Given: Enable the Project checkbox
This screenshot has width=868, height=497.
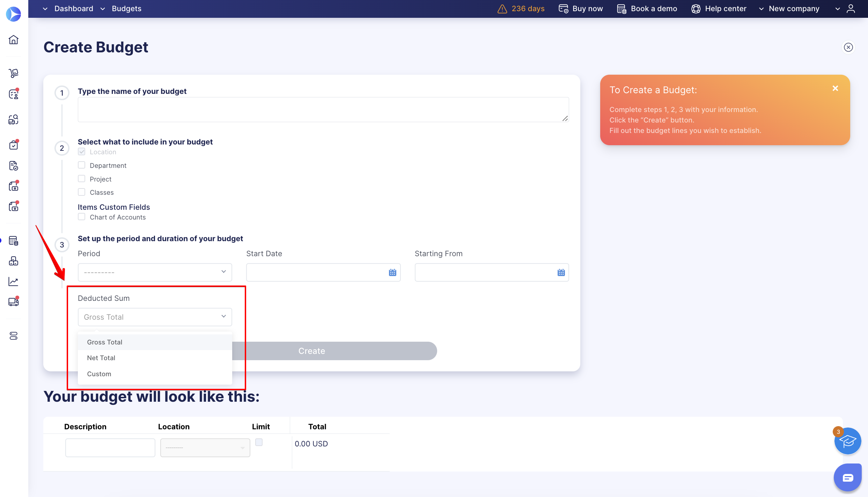Looking at the screenshot, I should [x=81, y=179].
